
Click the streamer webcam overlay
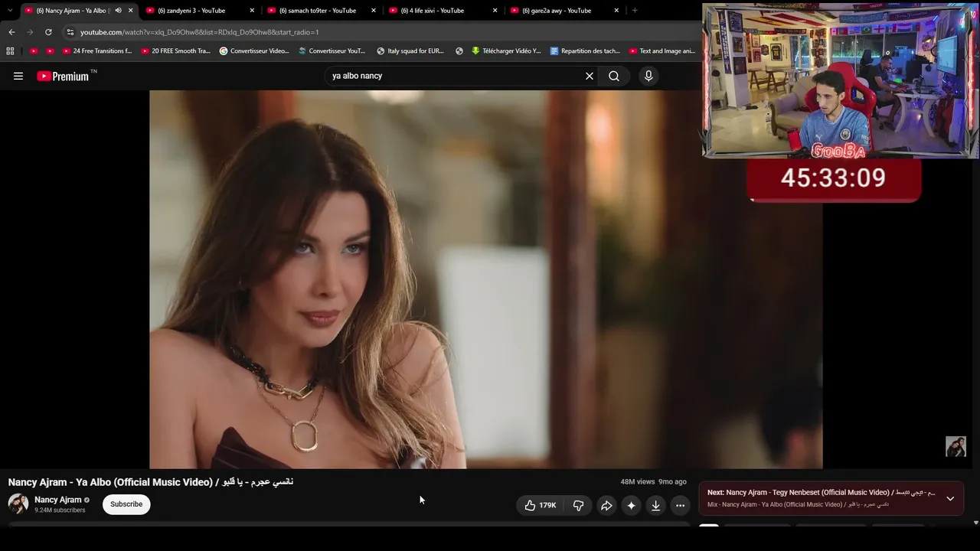coord(840,80)
